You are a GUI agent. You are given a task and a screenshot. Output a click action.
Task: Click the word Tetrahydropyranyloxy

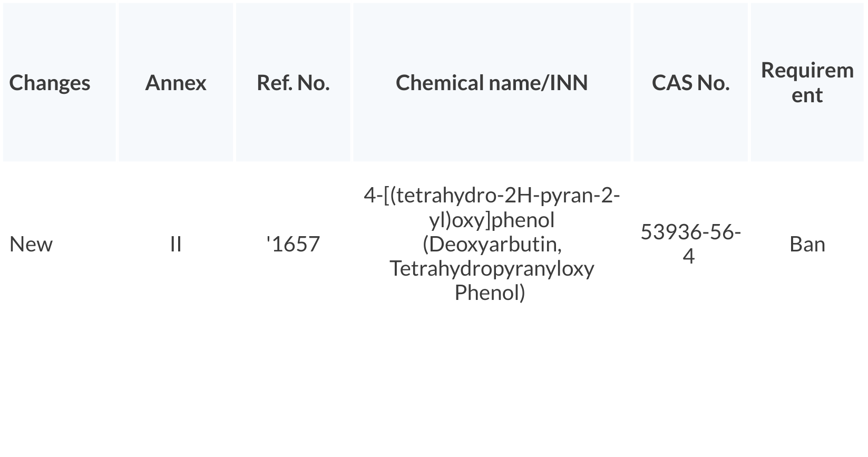[x=491, y=268]
